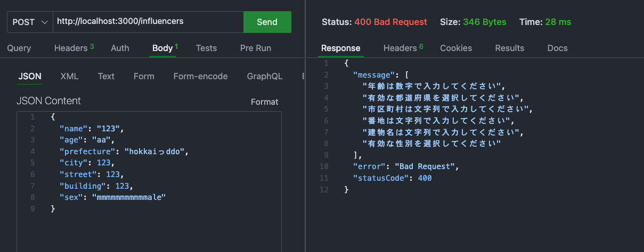Format the JSON content
The height and width of the screenshot is (252, 644).
pyautogui.click(x=265, y=102)
